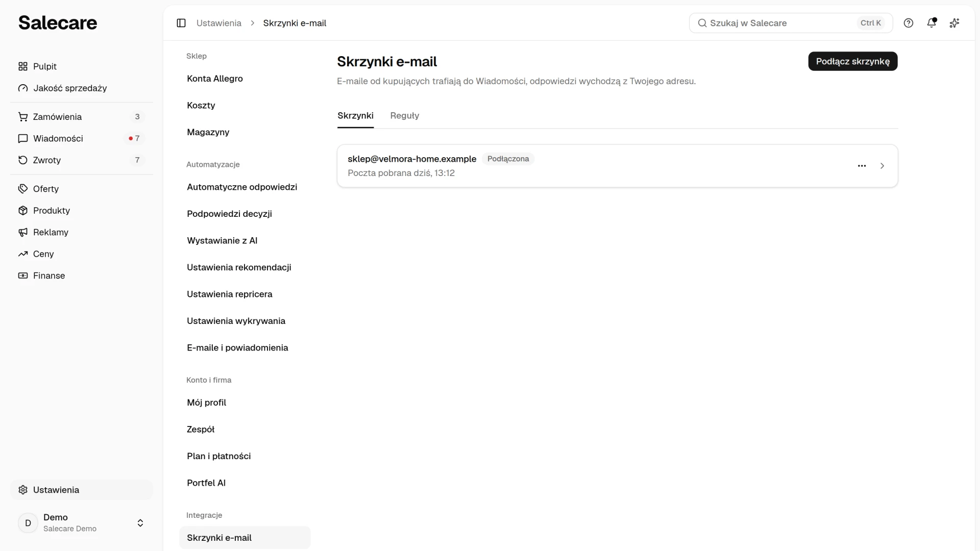The width and height of the screenshot is (980, 551).
Task: Open Wystawianie z AI settings
Action: pos(245,241)
